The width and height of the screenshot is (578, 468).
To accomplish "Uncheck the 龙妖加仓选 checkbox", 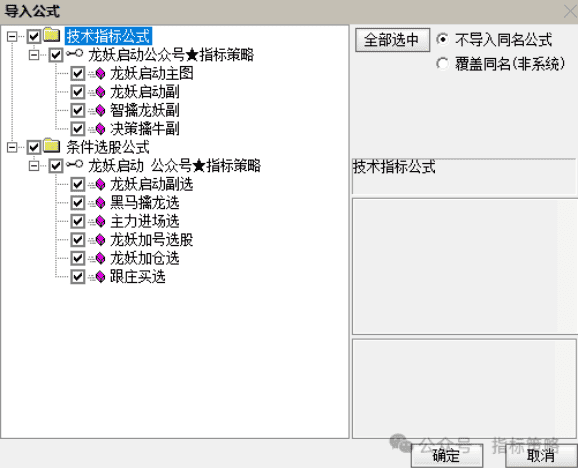I will pyautogui.click(x=78, y=258).
